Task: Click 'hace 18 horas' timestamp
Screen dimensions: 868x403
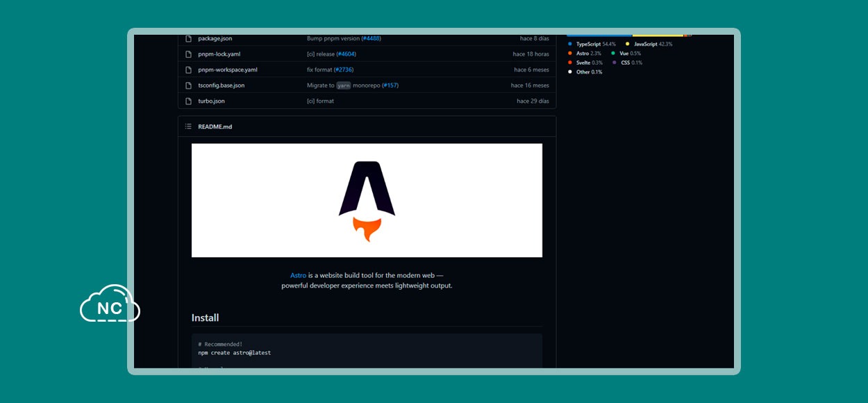Action: [x=531, y=54]
